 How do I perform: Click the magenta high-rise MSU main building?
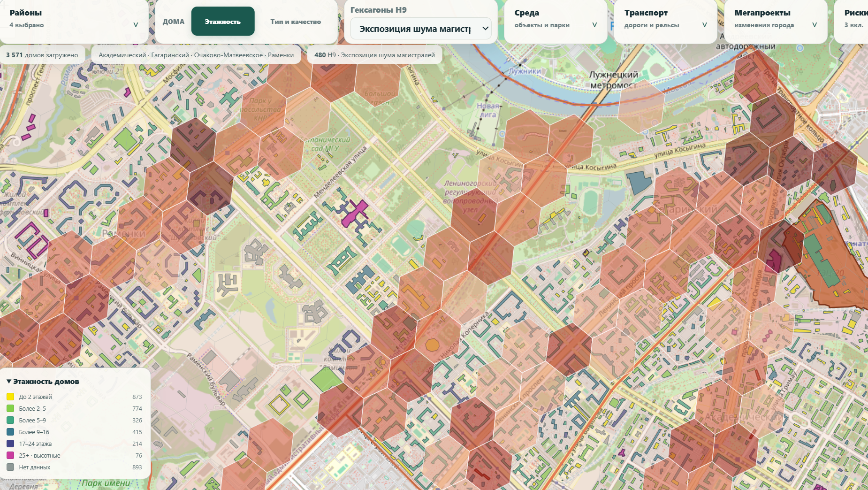(354, 214)
